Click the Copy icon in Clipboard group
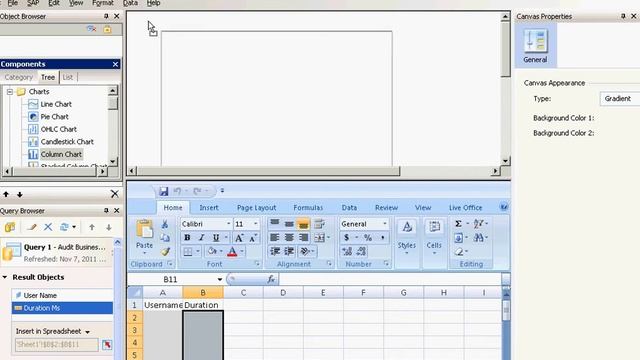This screenshot has width=640, height=360. click(x=165, y=238)
